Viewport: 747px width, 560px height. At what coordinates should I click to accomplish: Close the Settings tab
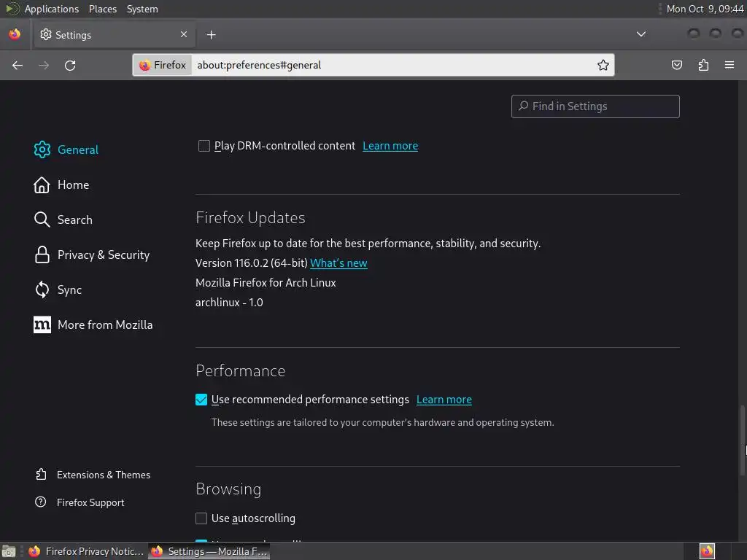click(x=184, y=34)
